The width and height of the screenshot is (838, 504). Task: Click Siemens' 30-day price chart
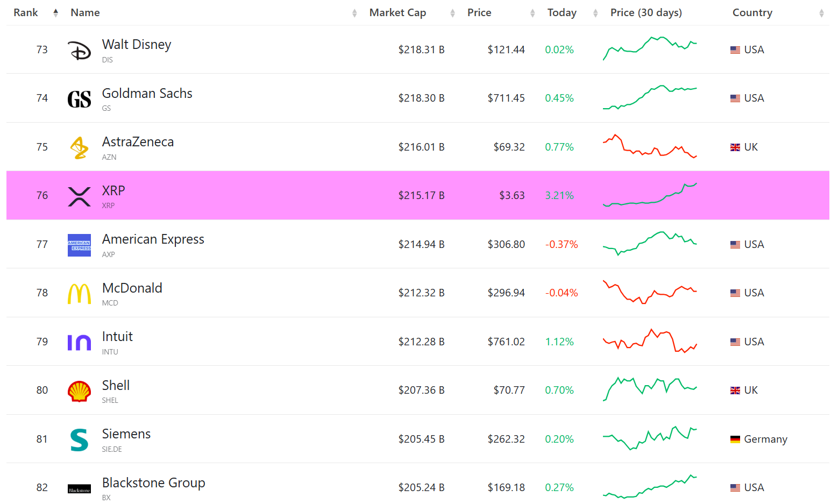650,438
